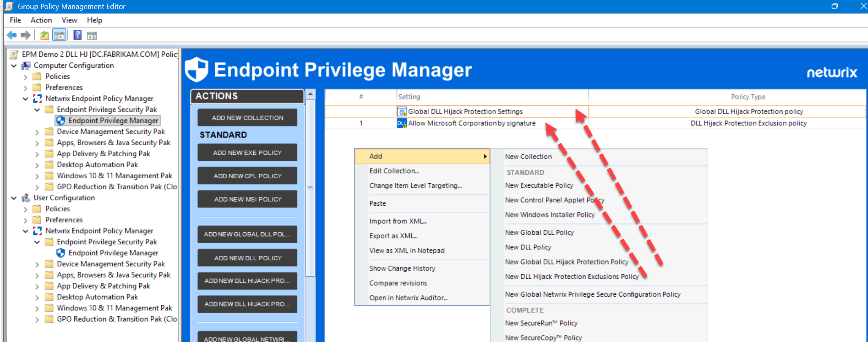Click folder icon of User Configuration Policies
Image resolution: width=868 pixels, height=342 pixels.
(x=37, y=209)
